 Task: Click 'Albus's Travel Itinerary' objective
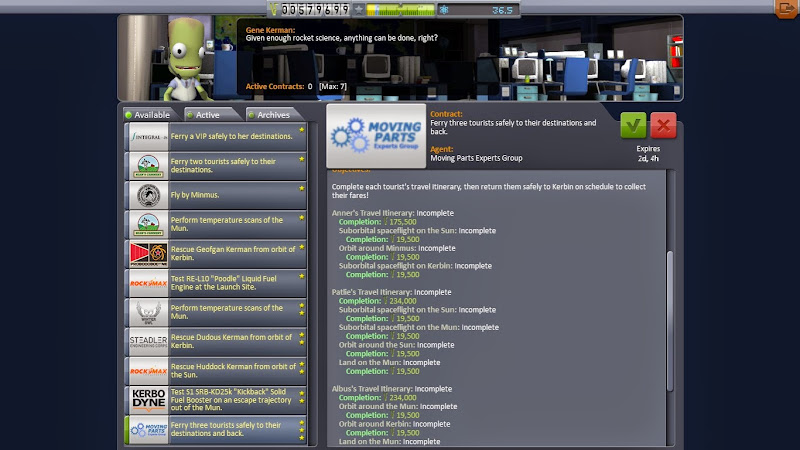(392, 389)
